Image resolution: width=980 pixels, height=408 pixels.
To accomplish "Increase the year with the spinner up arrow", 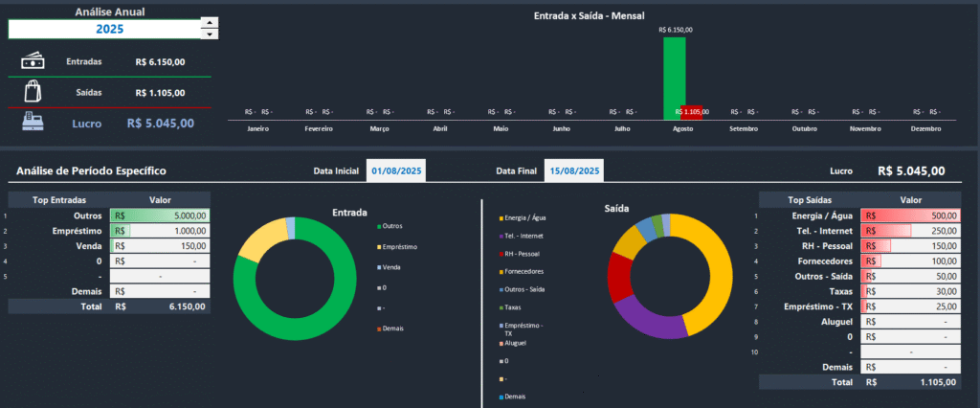I will 210,22.
